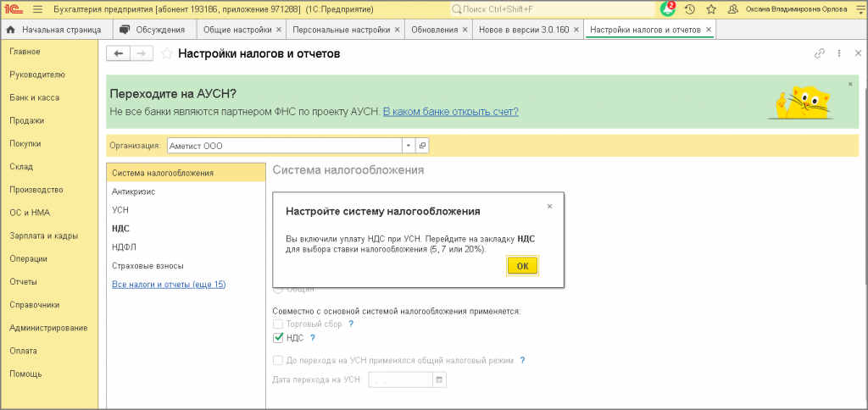Expand the Организация dropdown arrow
The width and height of the screenshot is (868, 410).
(x=408, y=146)
